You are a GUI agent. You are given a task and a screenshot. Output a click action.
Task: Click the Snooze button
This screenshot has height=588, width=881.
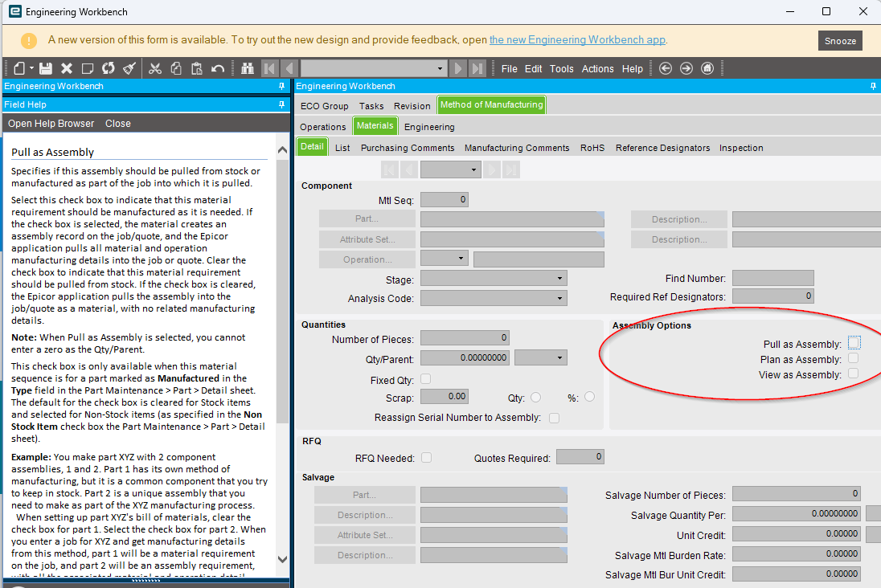[x=840, y=40]
